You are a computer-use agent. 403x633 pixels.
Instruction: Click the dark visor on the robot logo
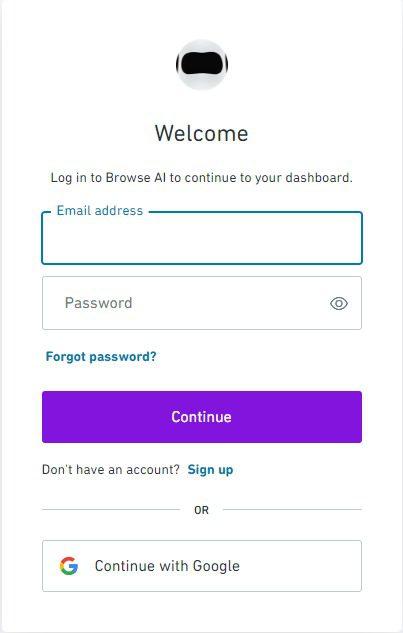(202, 64)
